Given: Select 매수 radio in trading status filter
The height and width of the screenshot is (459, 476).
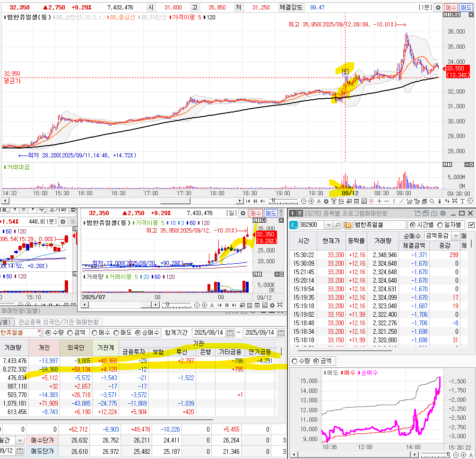Looking at the screenshot, I should (x=95, y=333).
